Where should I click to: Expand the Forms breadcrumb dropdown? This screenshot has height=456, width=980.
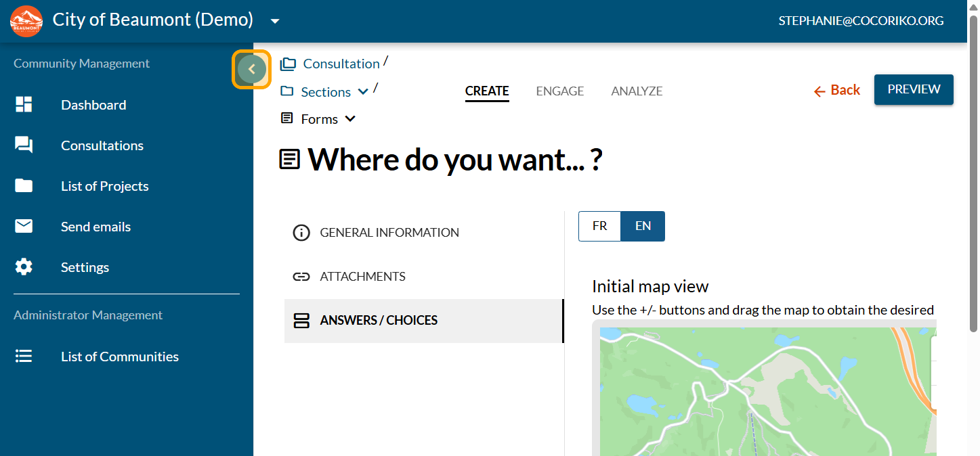(x=350, y=119)
